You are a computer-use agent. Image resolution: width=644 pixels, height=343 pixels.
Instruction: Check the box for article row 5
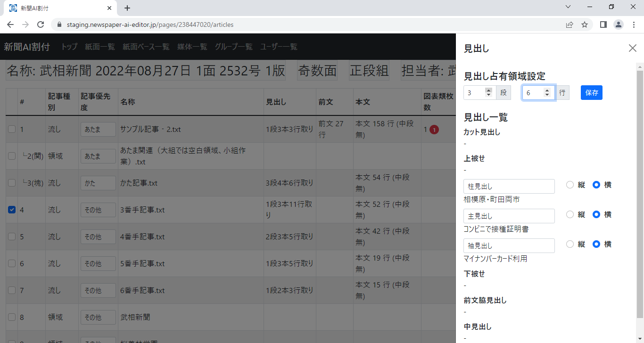point(12,237)
